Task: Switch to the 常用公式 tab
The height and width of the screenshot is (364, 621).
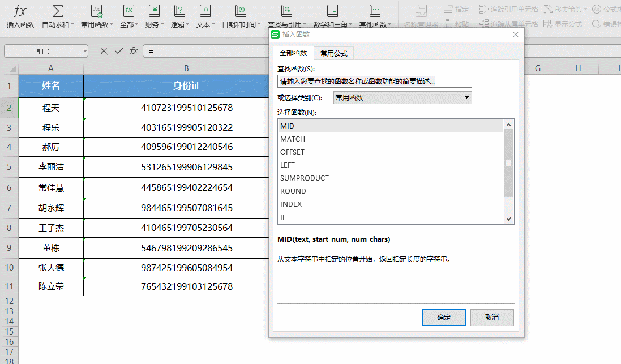Action: coord(333,54)
